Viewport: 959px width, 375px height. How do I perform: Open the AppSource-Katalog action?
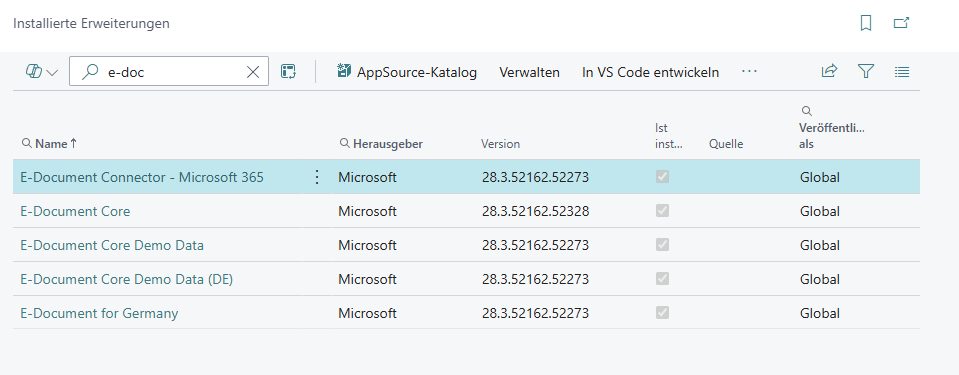click(x=407, y=72)
